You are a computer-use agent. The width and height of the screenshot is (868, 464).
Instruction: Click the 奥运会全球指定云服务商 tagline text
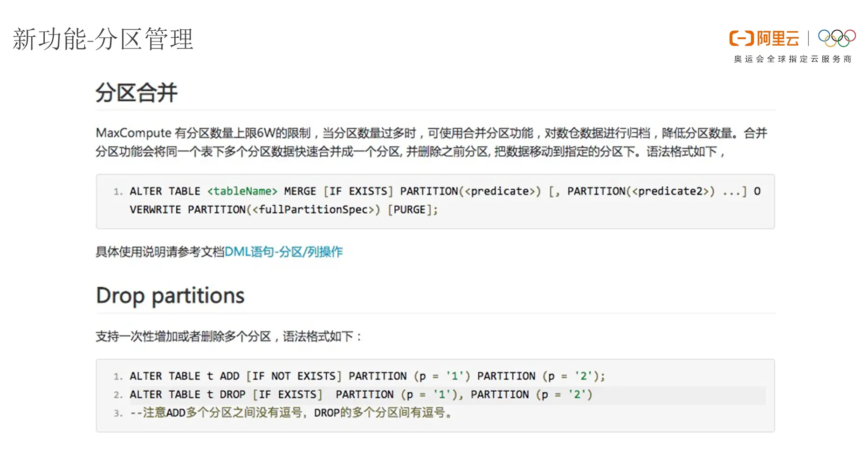click(792, 59)
